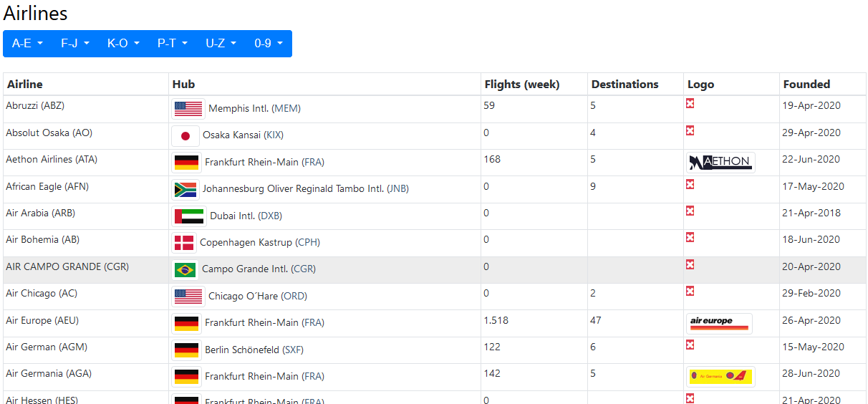Click the German flag in Aethon Airlines row
The width and height of the screenshot is (868, 404).
(187, 163)
